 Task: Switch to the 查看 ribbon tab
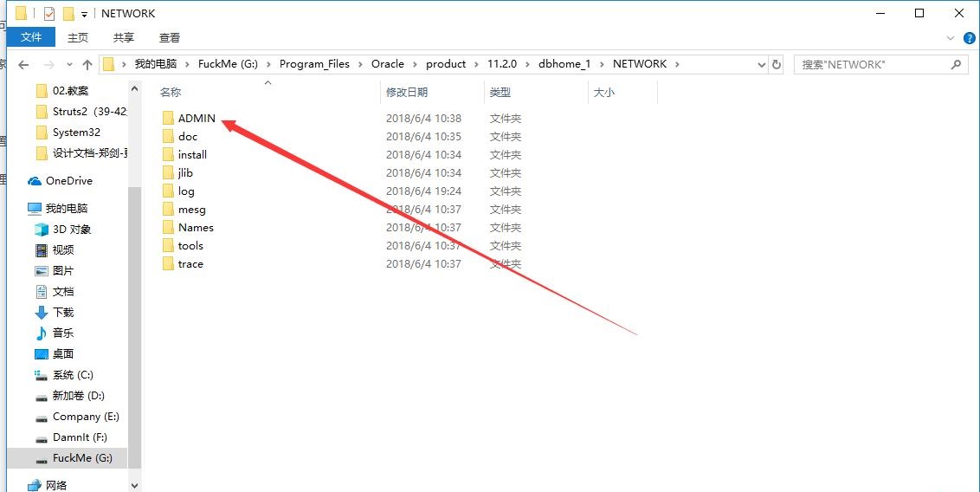[170, 37]
